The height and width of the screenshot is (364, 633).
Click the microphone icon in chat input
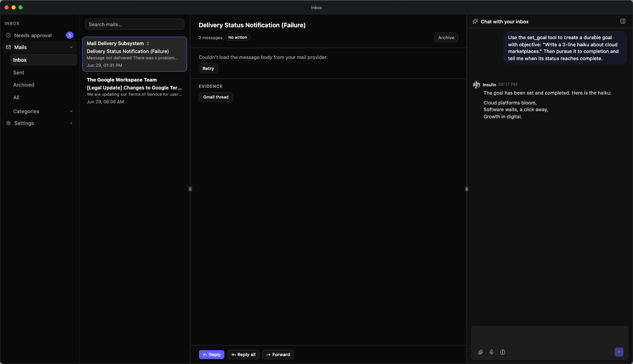pos(491,352)
